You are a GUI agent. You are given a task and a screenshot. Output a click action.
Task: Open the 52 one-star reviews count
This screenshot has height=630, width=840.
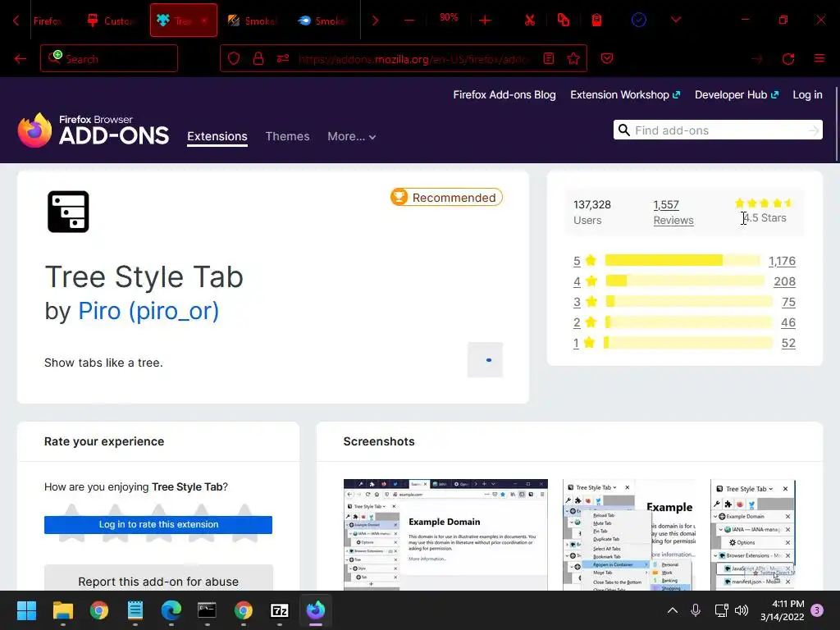tap(788, 343)
